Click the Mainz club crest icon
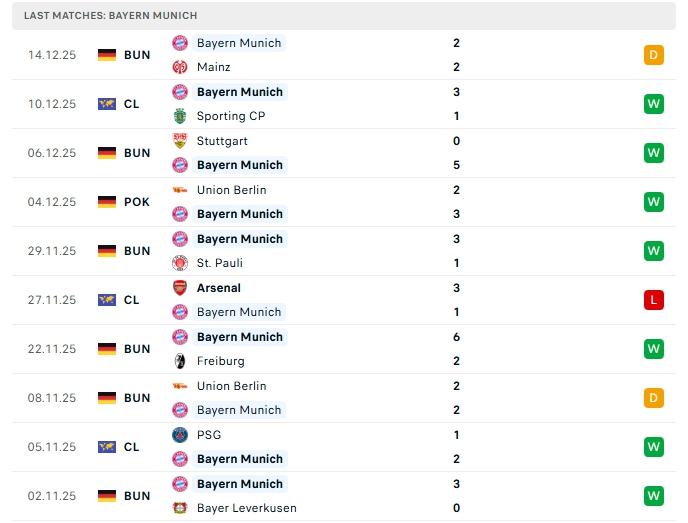Image resolution: width=688 pixels, height=523 pixels. pyautogui.click(x=180, y=67)
